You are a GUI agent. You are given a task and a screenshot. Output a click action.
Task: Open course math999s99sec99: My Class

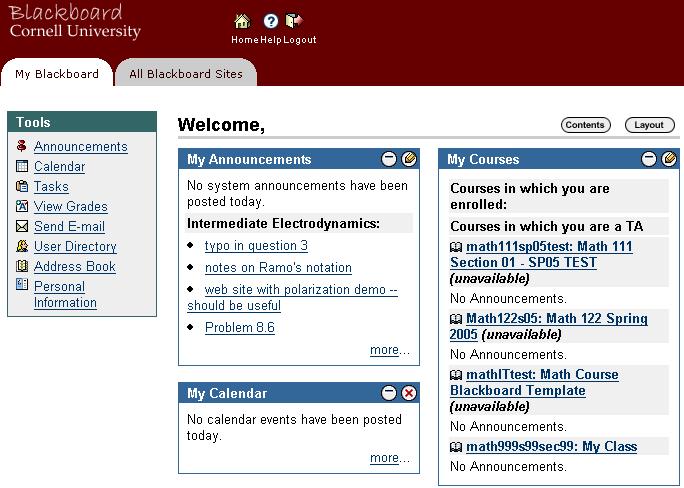click(551, 447)
